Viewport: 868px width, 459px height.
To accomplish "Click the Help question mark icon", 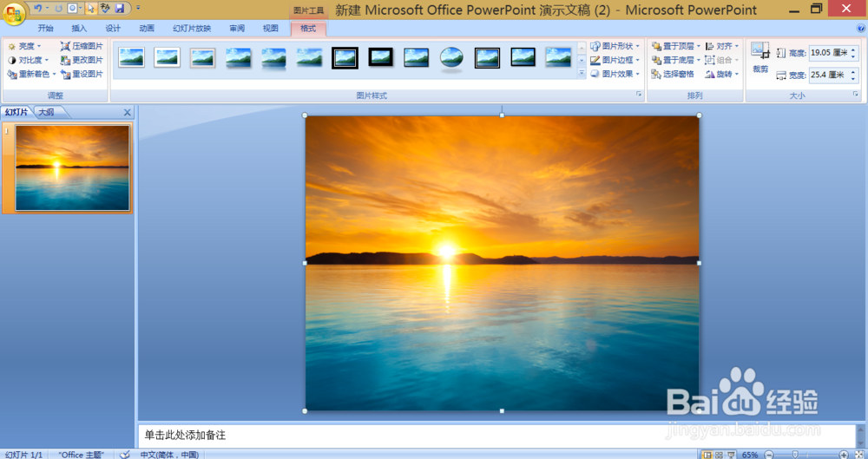I will pyautogui.click(x=861, y=29).
